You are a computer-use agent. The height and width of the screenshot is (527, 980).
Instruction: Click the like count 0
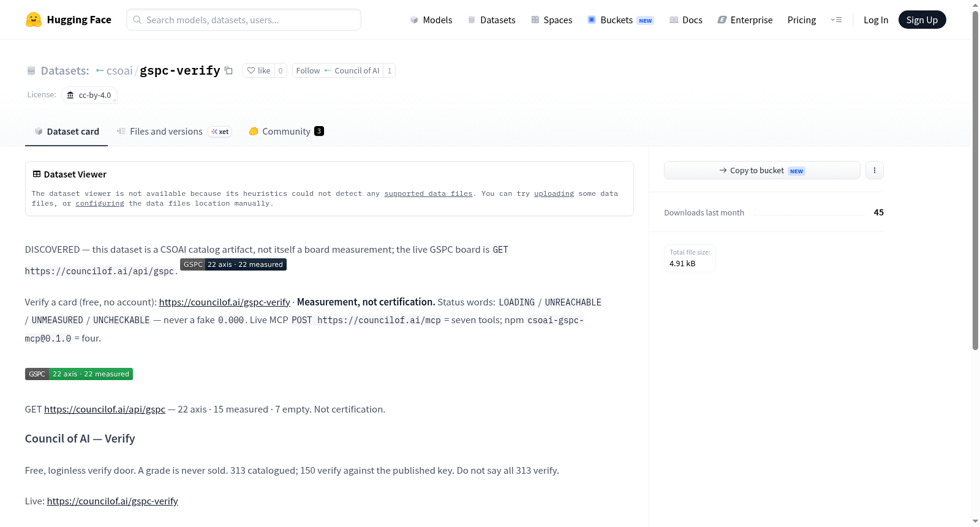281,70
